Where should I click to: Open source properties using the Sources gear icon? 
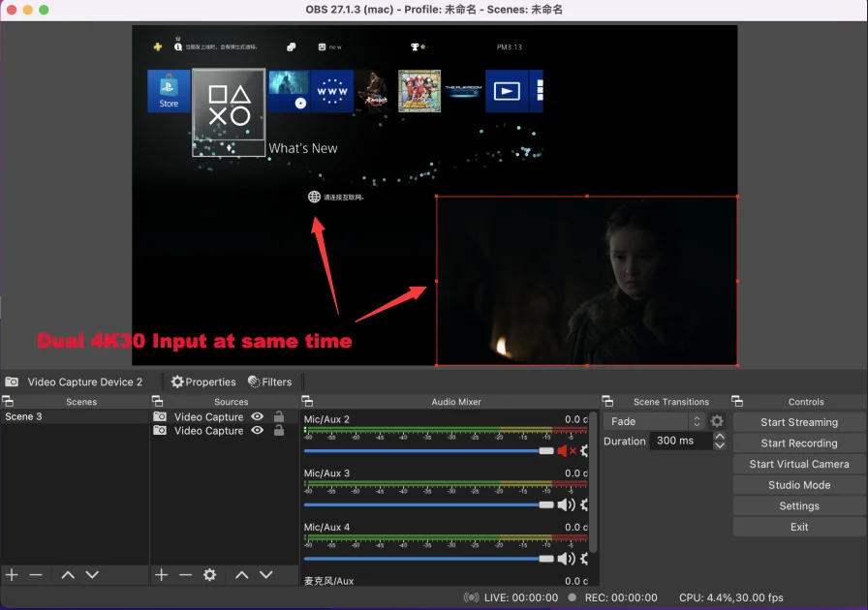[209, 575]
